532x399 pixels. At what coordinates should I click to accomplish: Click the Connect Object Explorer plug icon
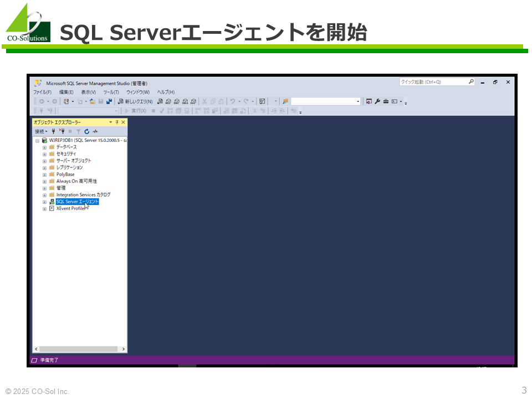pyautogui.click(x=53, y=131)
